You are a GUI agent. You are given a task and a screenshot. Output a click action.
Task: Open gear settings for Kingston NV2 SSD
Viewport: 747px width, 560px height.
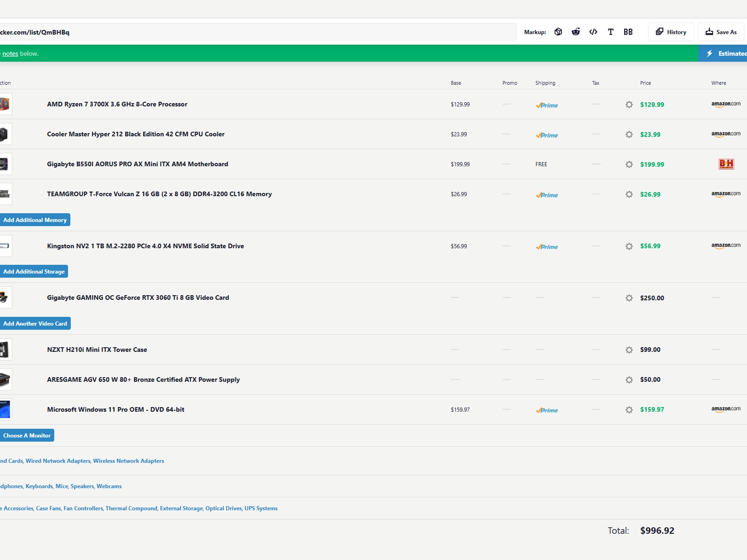tap(629, 246)
